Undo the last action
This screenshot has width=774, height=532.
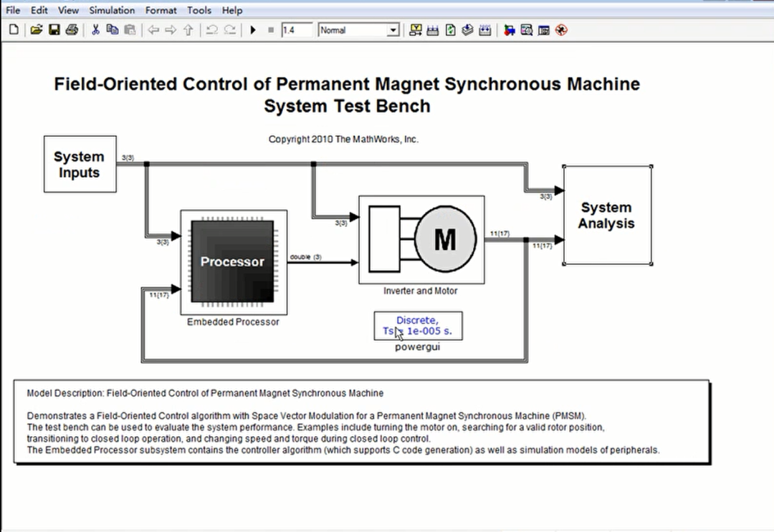211,30
